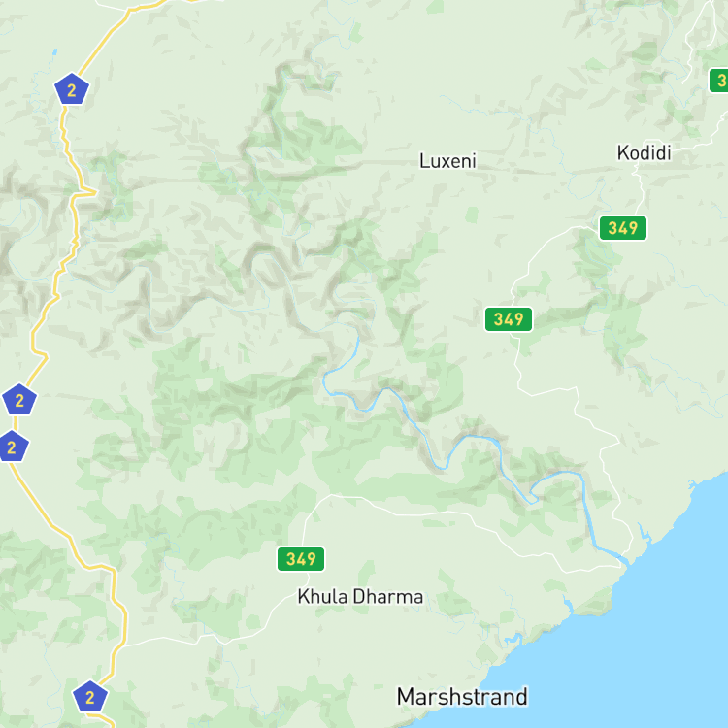728x728 pixels.
Task: Click the 349 shield above Khula Dharma
Action: coord(301,558)
